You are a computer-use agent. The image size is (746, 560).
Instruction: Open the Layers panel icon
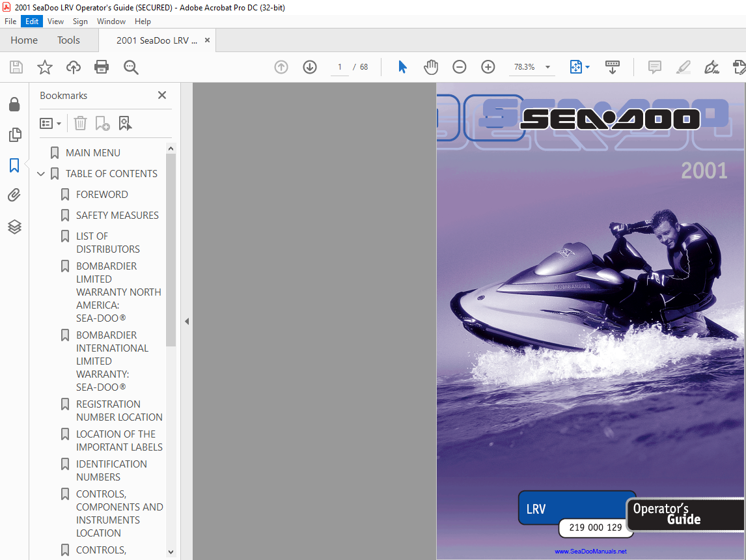(14, 227)
